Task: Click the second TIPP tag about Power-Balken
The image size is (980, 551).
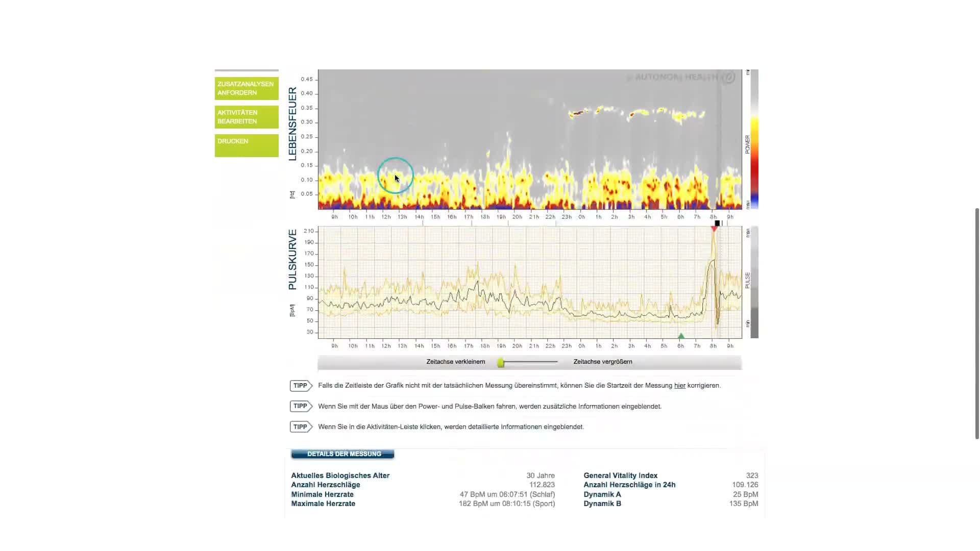Action: pos(301,406)
